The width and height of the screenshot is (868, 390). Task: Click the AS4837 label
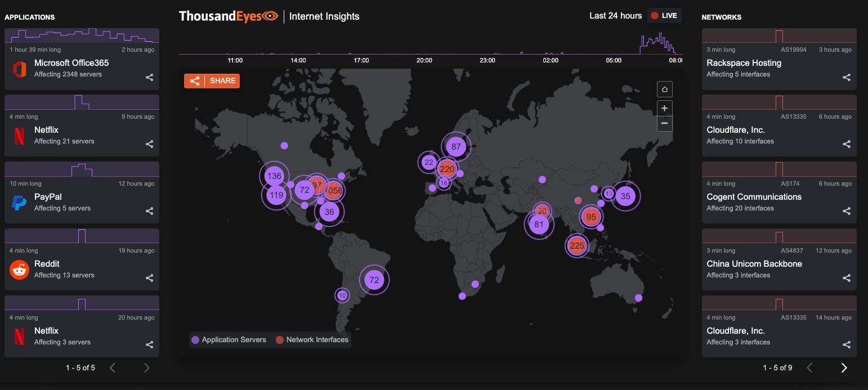793,250
